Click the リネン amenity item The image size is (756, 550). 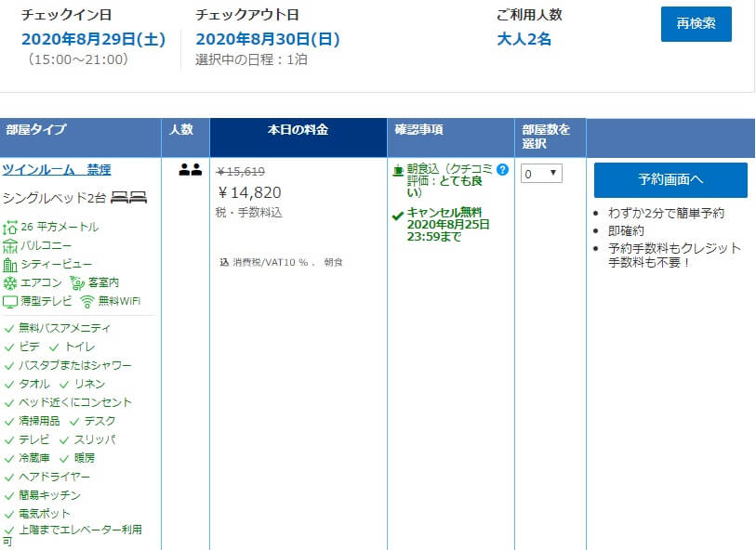click(89, 384)
